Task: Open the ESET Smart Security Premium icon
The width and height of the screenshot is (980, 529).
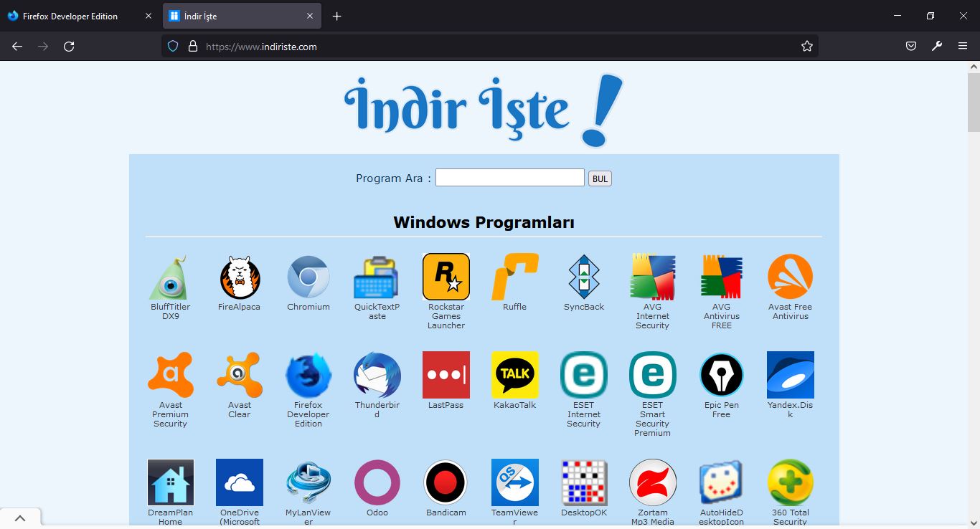Action: 653,375
